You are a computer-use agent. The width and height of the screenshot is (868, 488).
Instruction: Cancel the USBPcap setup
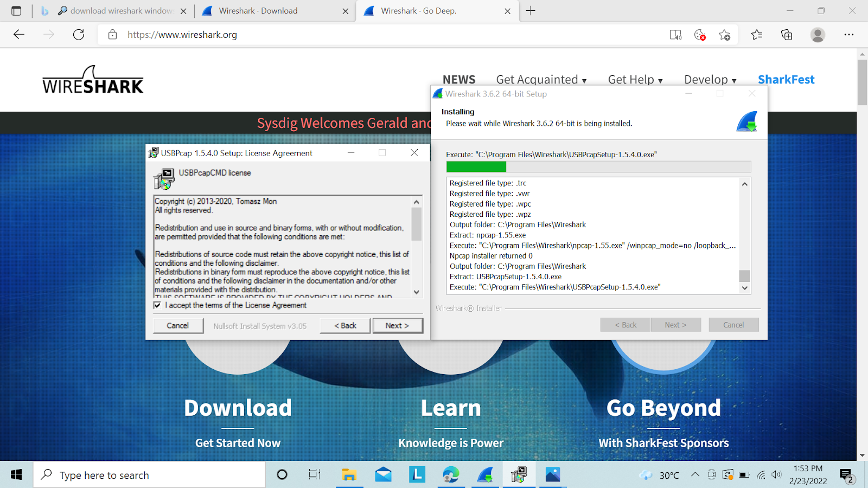(x=177, y=325)
